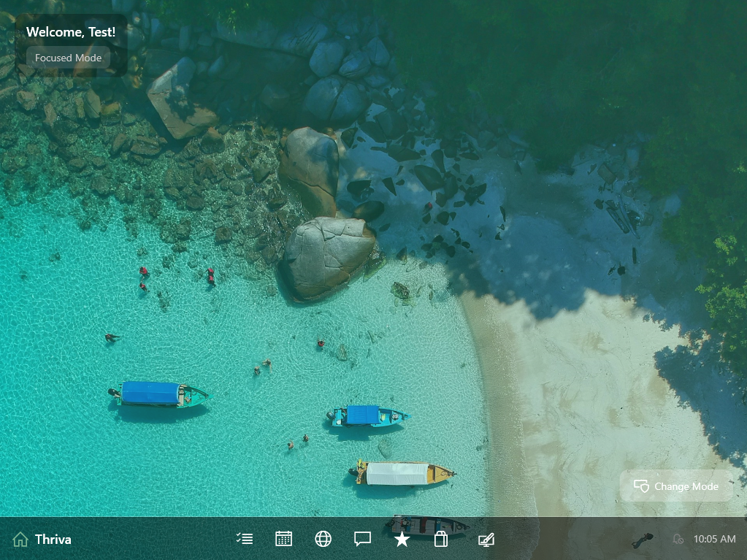Open the chat messages icon
This screenshot has width=747, height=560.
[x=362, y=539]
